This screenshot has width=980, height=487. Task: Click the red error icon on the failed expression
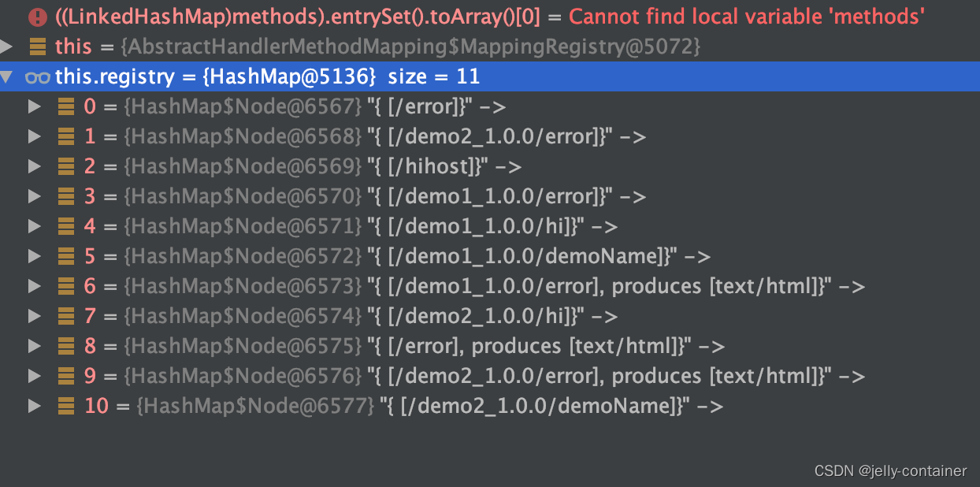click(38, 16)
